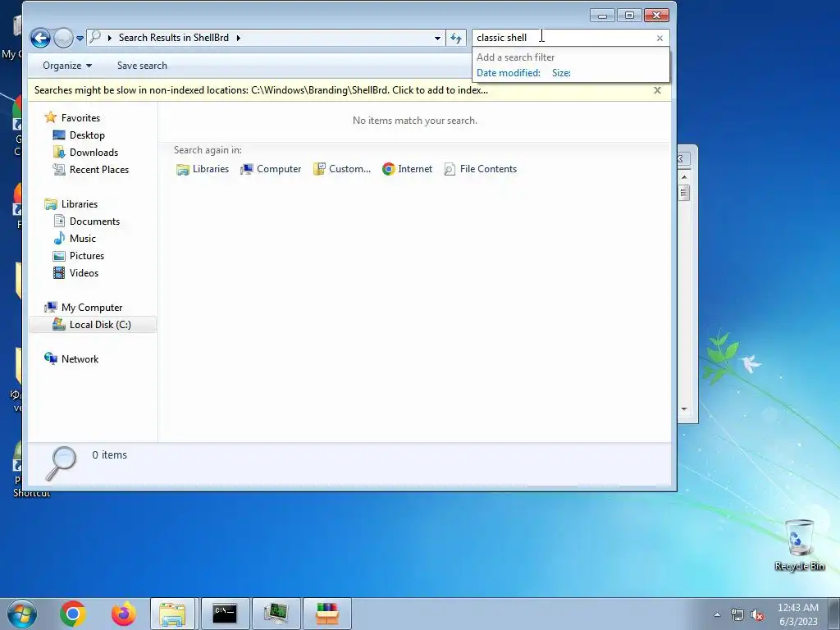Open the Music library

83,239
